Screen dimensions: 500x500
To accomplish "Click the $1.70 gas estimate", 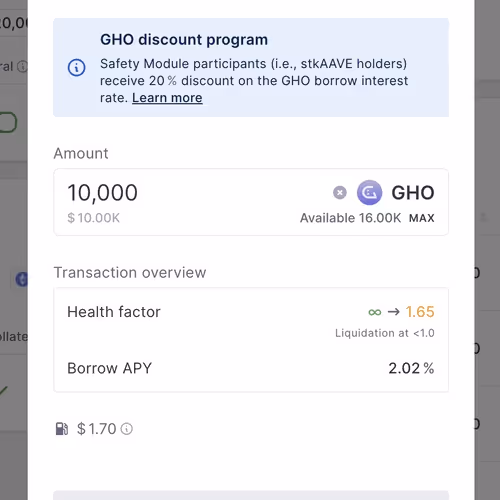I will point(96,429).
